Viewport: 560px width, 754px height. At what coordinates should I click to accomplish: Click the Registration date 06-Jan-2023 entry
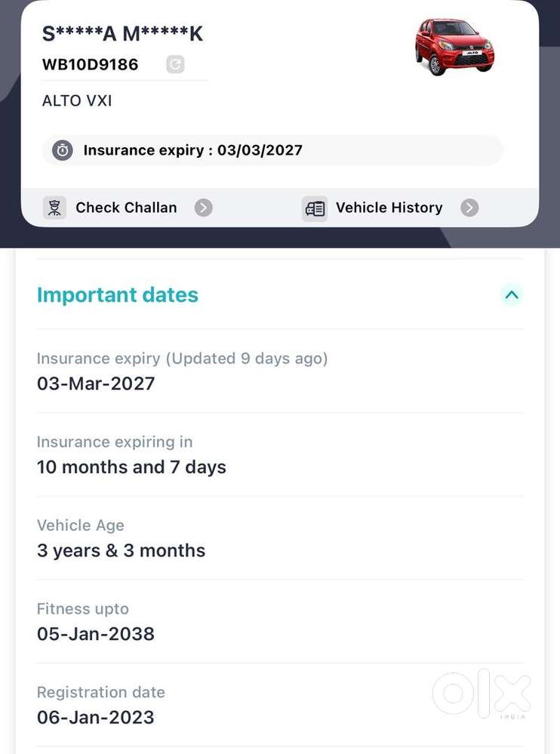point(96,717)
